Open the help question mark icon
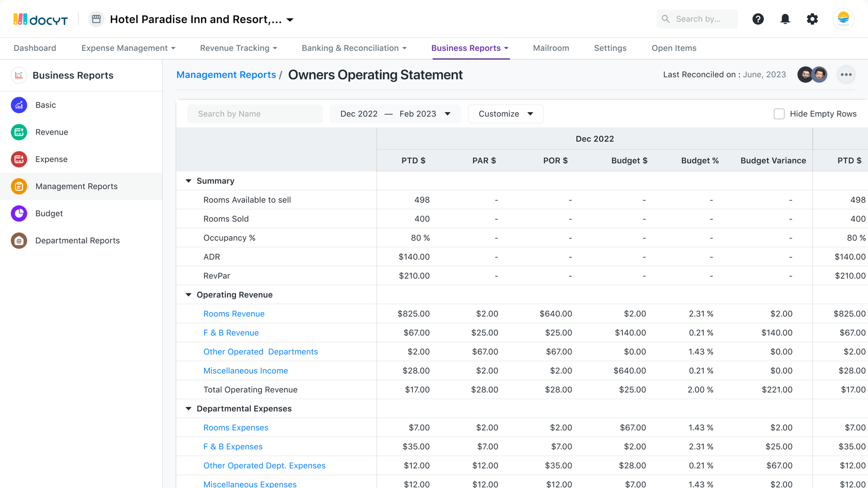 coord(758,19)
